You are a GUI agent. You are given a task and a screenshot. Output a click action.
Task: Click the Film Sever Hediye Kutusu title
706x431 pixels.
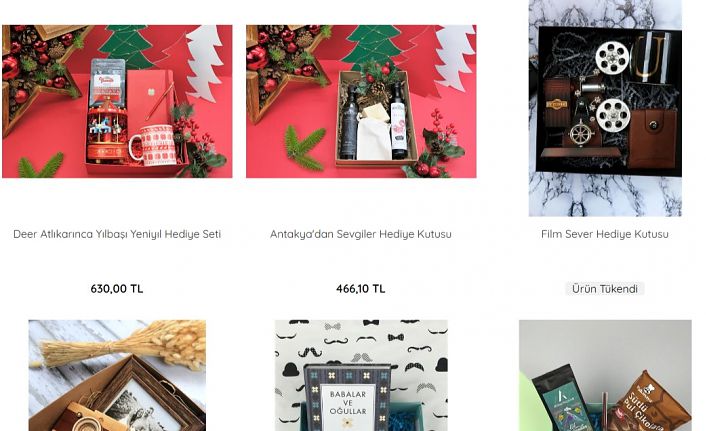click(605, 234)
